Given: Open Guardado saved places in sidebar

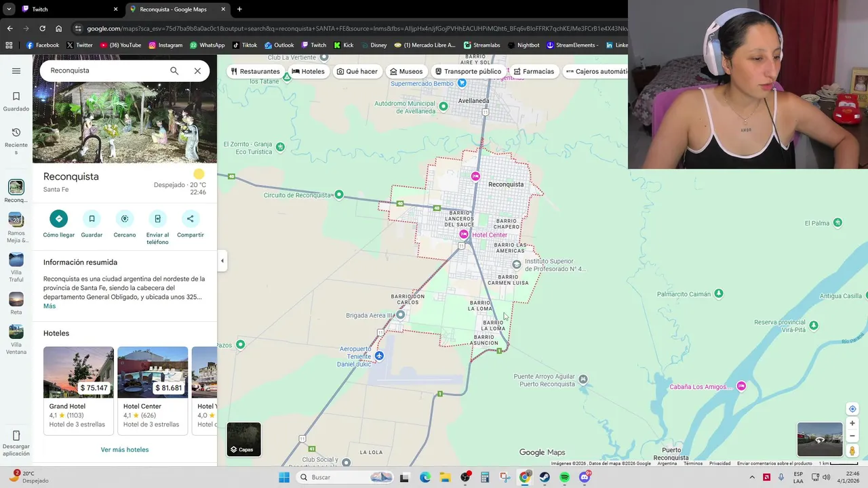Looking at the screenshot, I should [x=16, y=102].
